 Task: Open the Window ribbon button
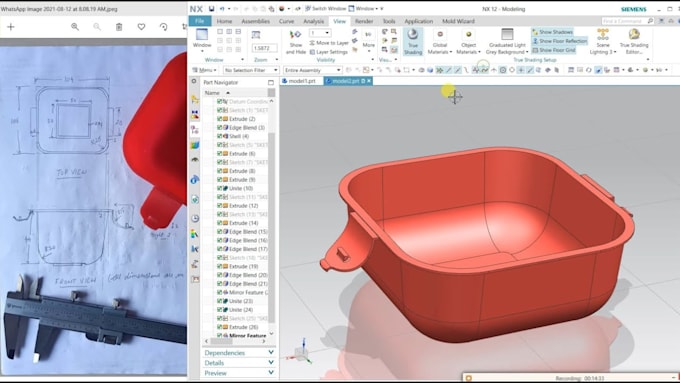[202, 41]
